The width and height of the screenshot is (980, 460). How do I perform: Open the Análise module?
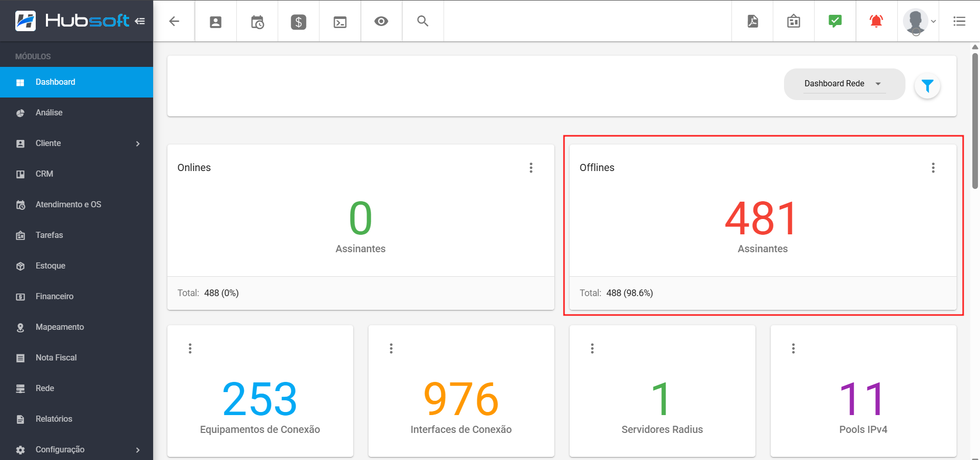(77, 113)
